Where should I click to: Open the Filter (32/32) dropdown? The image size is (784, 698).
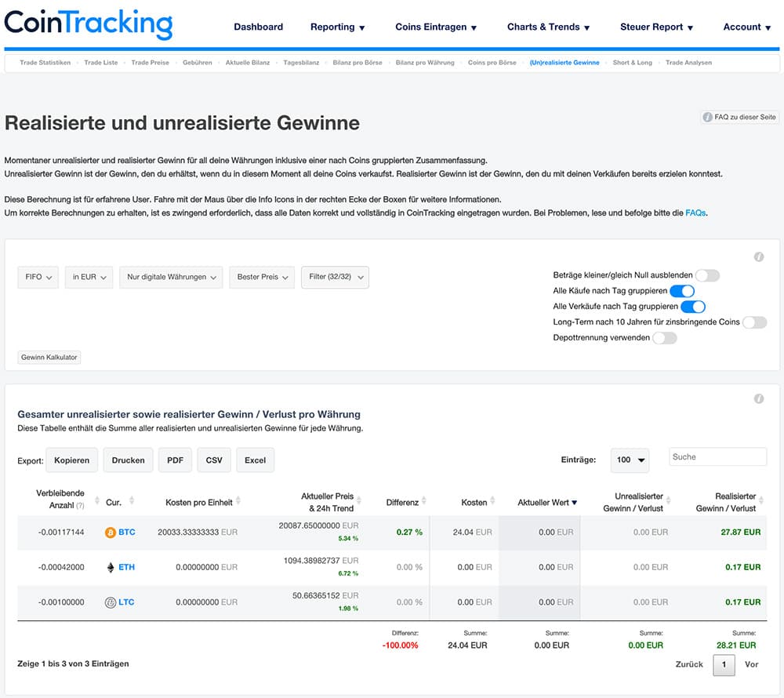335,277
